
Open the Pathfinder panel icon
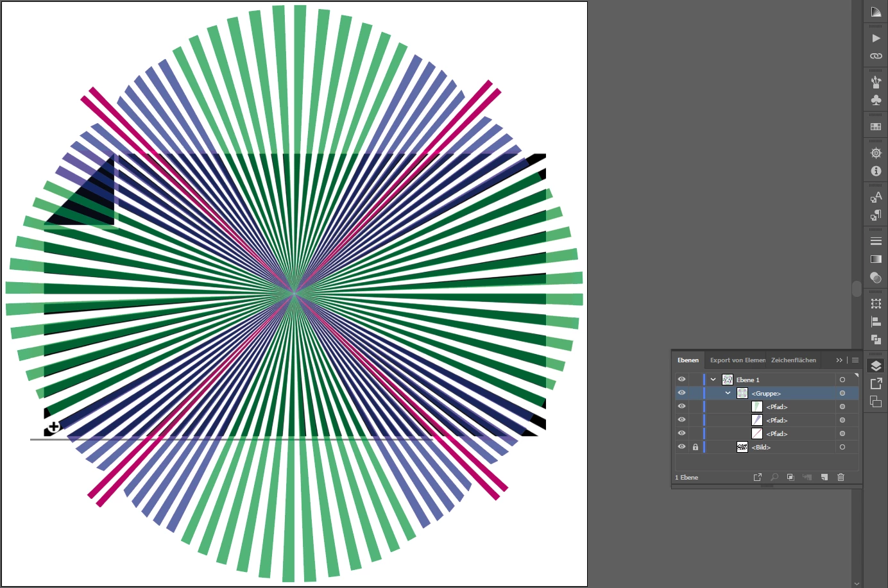pyautogui.click(x=876, y=339)
